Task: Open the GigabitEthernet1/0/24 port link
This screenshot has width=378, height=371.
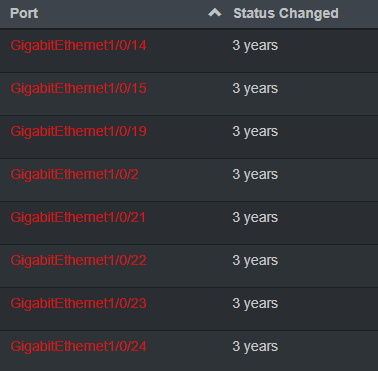Action: (x=78, y=346)
